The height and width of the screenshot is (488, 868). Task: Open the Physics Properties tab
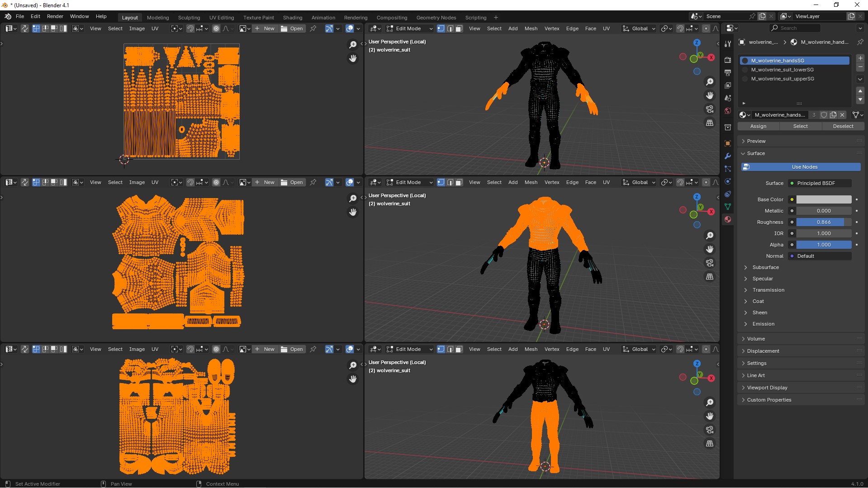(x=727, y=181)
